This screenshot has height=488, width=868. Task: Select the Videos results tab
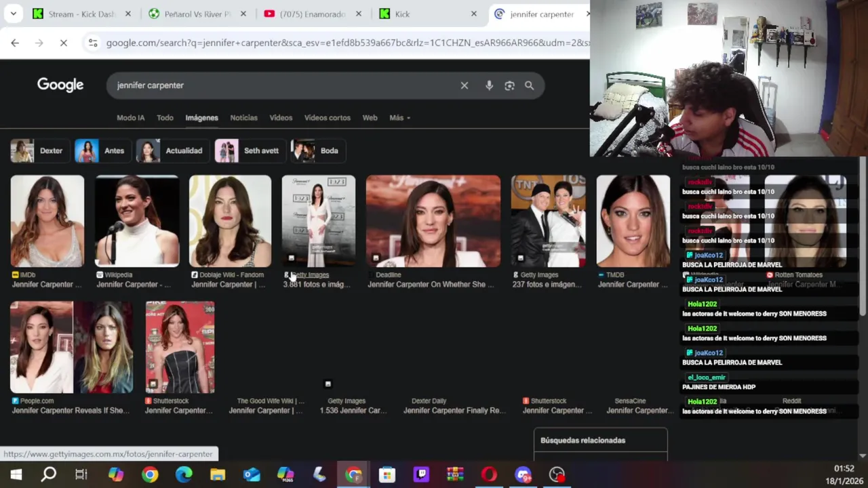click(281, 118)
